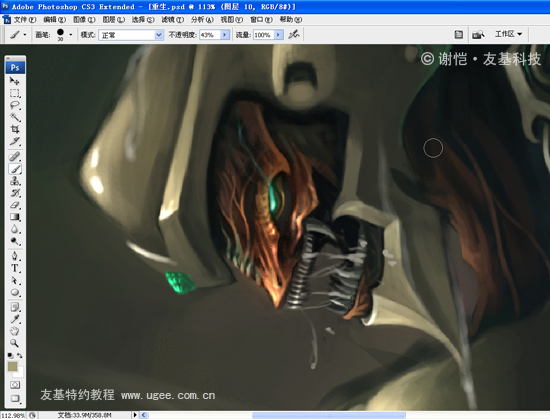Select the Ellipse shape tool

tap(15, 292)
